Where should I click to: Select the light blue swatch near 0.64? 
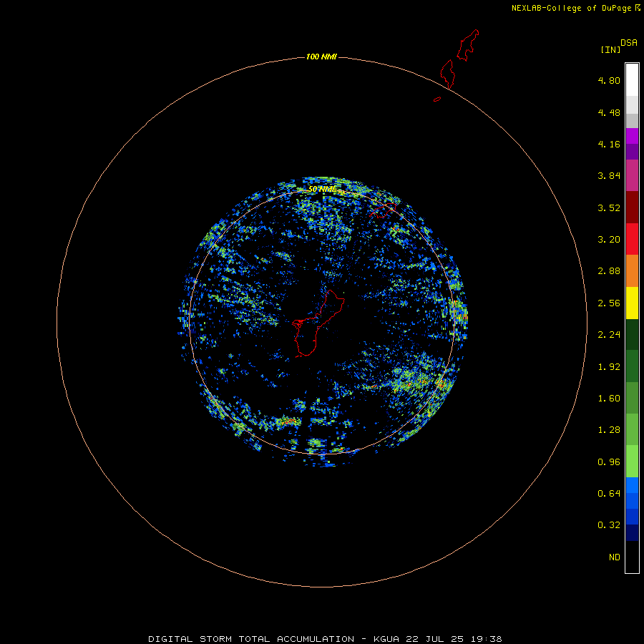(632, 485)
